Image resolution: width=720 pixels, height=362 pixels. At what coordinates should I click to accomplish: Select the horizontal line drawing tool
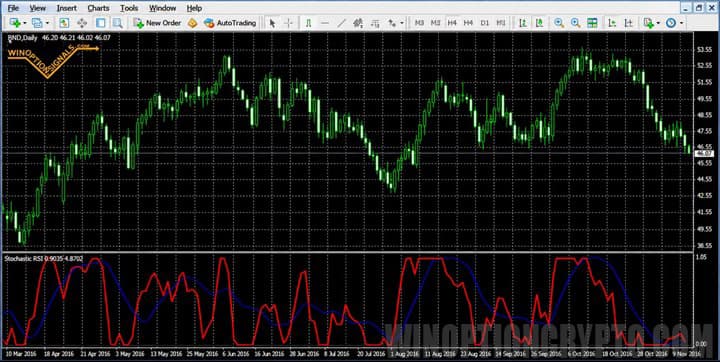(x=325, y=23)
